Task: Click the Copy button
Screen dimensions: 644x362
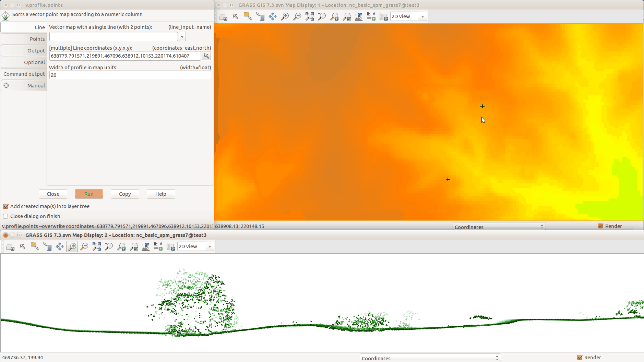Action: 125,194
